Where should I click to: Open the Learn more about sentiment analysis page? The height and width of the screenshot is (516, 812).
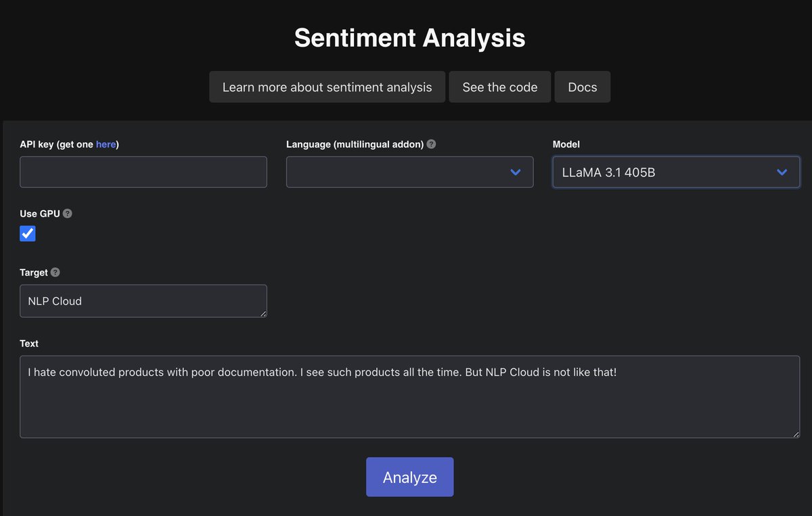pyautogui.click(x=327, y=87)
